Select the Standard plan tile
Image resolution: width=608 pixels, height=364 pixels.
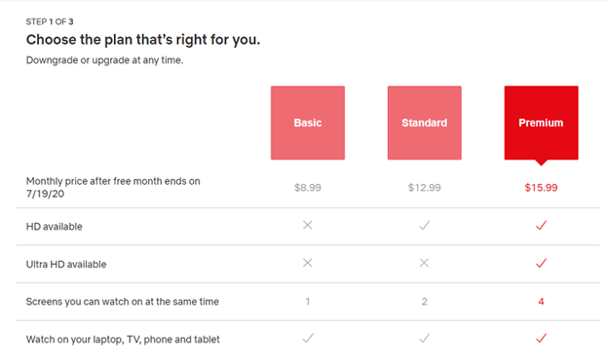[x=424, y=123]
